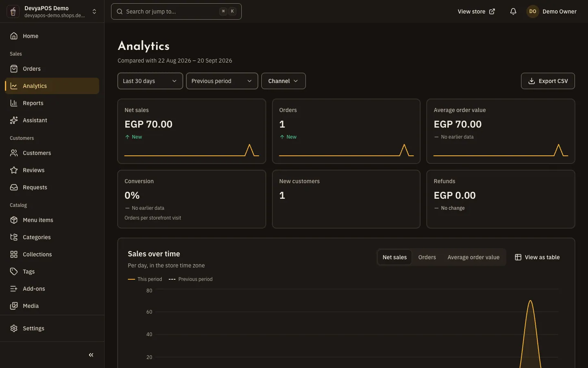
Task: Click the table icon beside View as table
Action: click(x=518, y=257)
